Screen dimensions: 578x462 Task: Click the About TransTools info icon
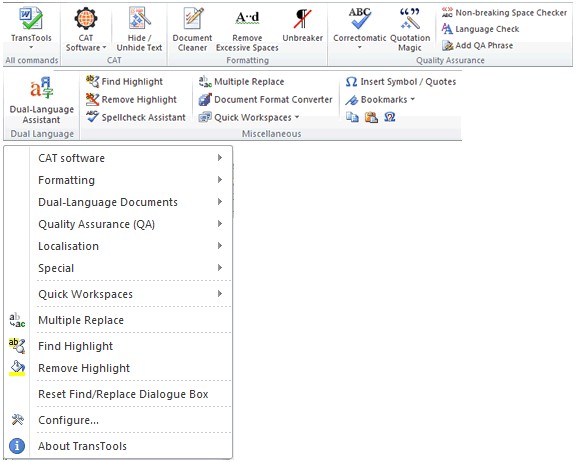click(x=17, y=446)
